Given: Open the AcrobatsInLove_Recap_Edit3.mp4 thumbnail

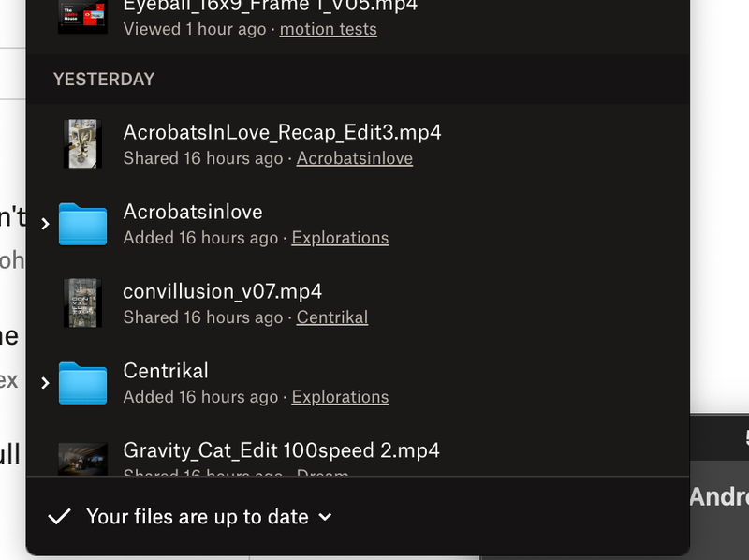Looking at the screenshot, I should (x=81, y=144).
